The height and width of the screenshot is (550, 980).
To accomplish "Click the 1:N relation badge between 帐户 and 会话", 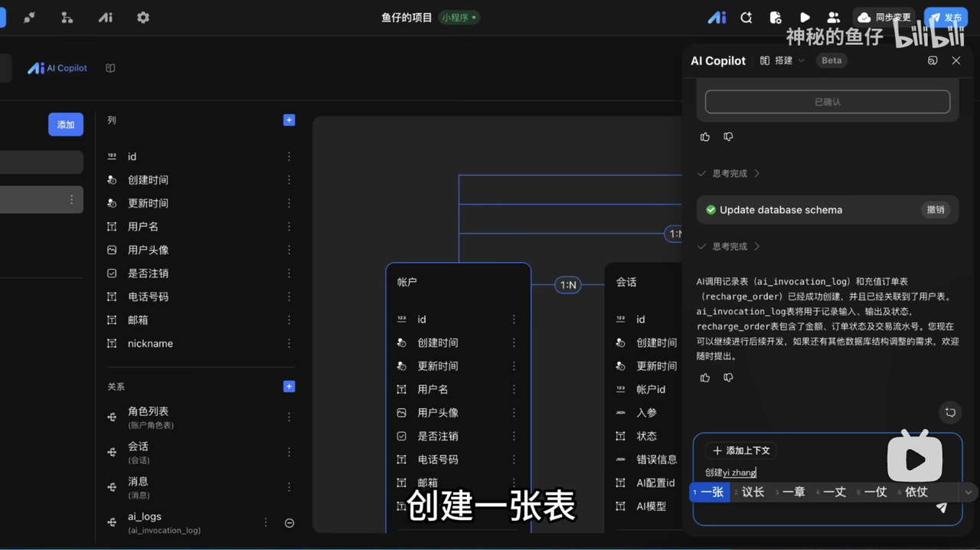I will coord(567,285).
